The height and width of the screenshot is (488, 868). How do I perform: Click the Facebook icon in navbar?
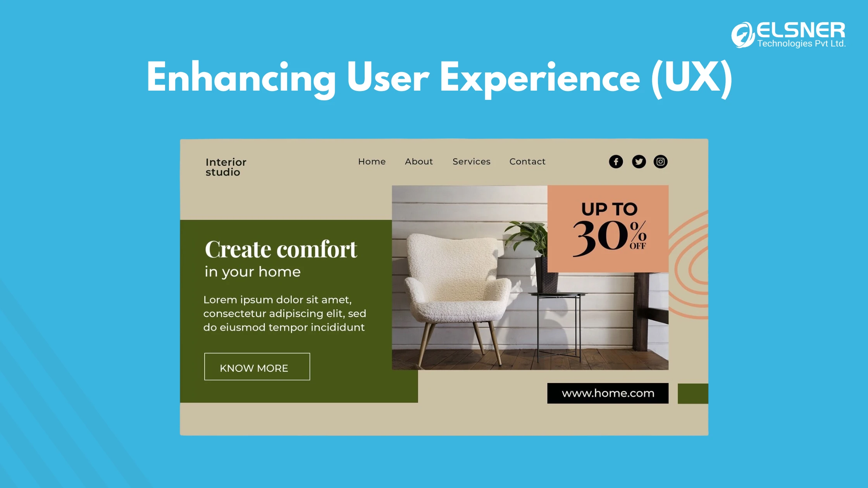pyautogui.click(x=616, y=162)
